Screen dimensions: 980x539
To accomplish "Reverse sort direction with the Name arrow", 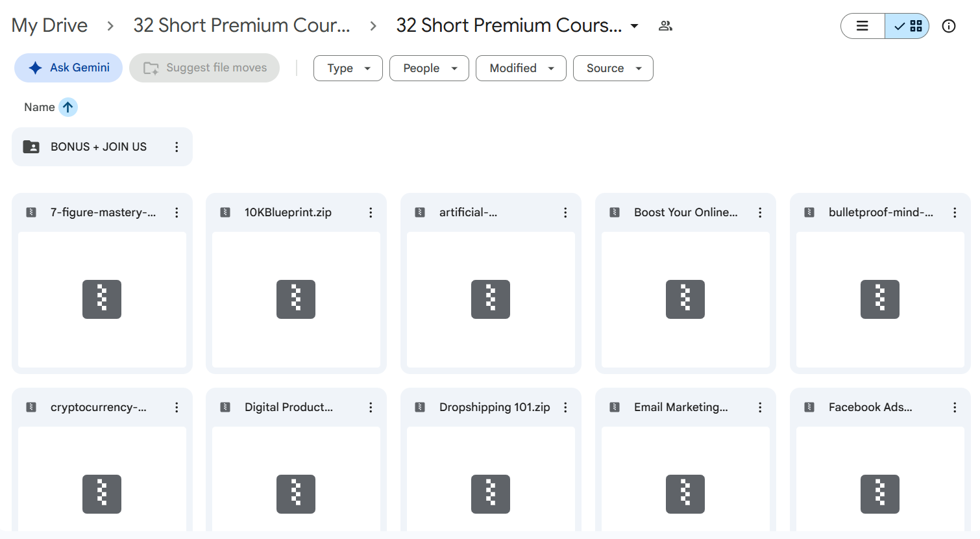I will tap(68, 107).
